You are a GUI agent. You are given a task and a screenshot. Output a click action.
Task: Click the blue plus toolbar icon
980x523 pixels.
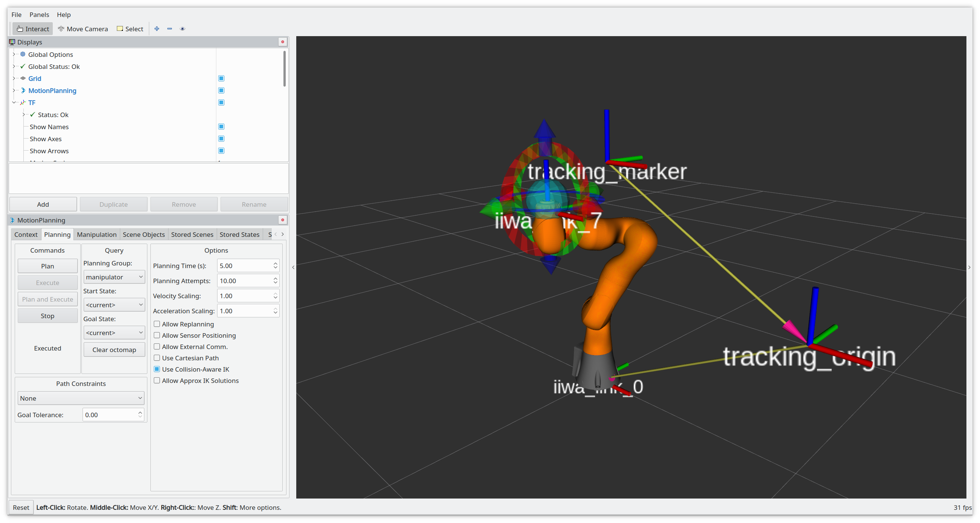(157, 29)
